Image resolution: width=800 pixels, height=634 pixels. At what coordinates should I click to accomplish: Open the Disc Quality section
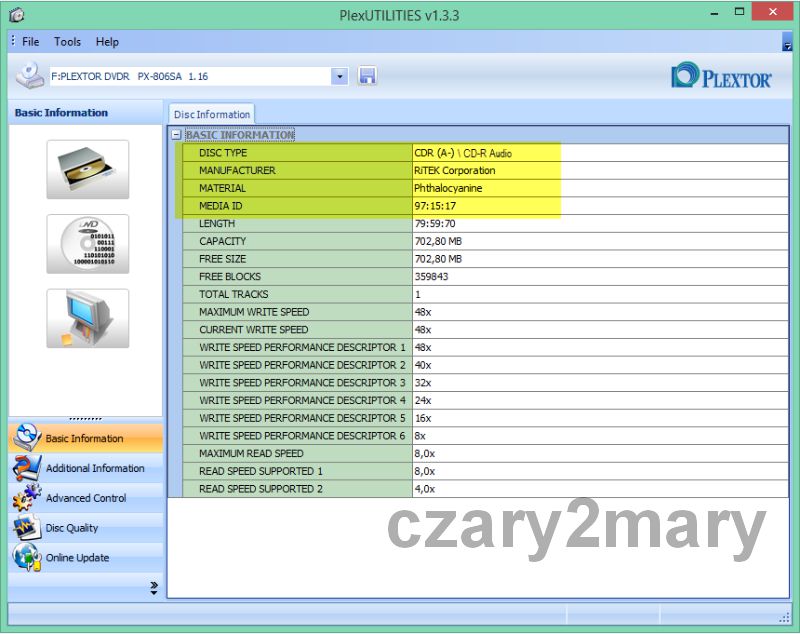pyautogui.click(x=71, y=528)
